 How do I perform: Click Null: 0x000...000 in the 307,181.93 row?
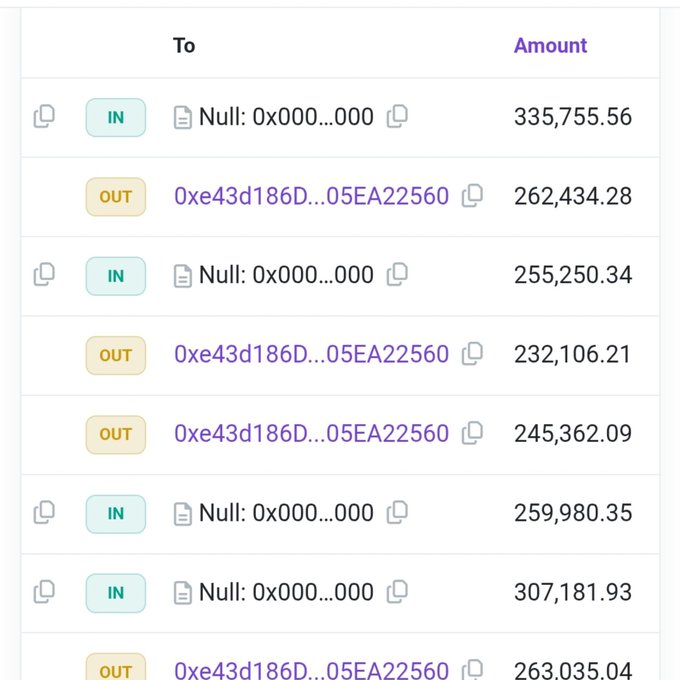pyautogui.click(x=286, y=592)
